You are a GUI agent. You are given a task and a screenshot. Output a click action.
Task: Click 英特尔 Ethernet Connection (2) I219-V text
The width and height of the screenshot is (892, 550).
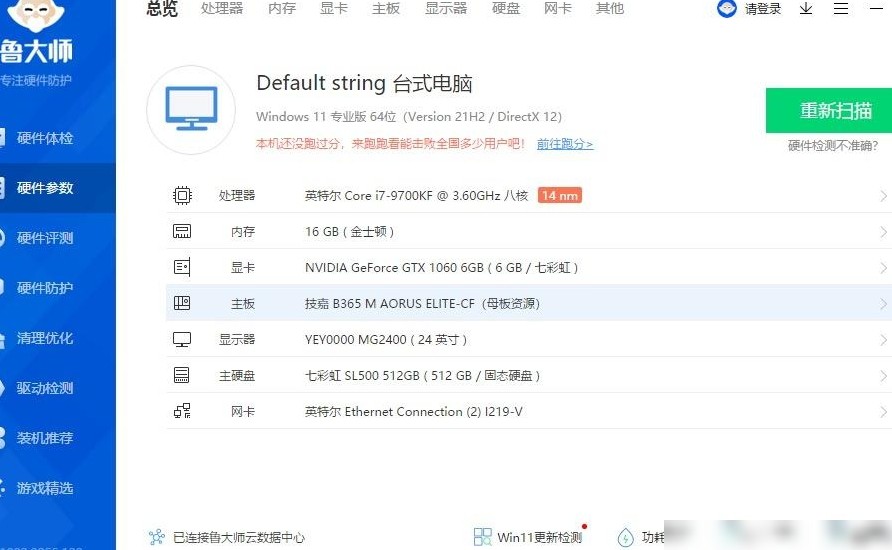414,411
